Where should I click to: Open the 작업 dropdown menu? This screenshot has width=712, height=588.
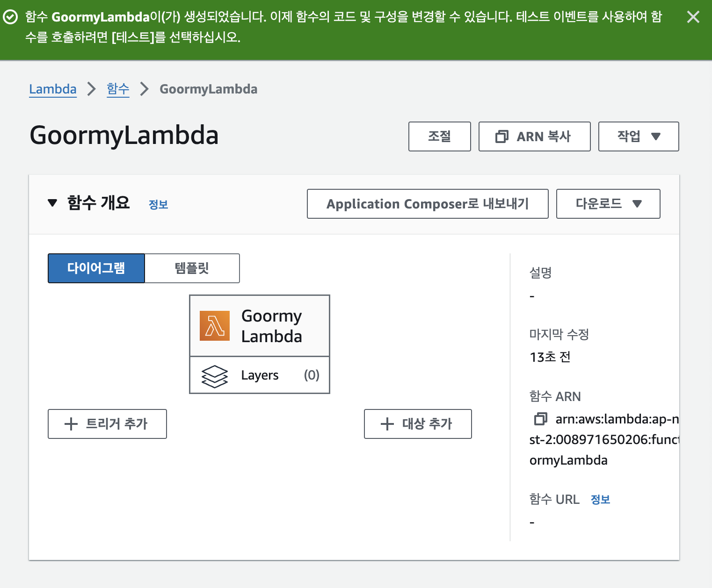639,136
